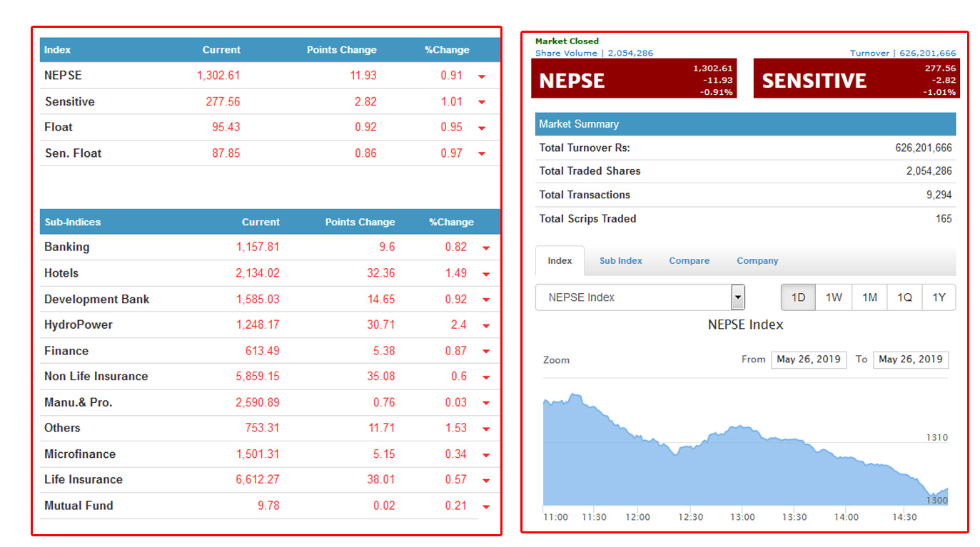
Task: Click the Total Transactions value 9,294
Action: [939, 195]
